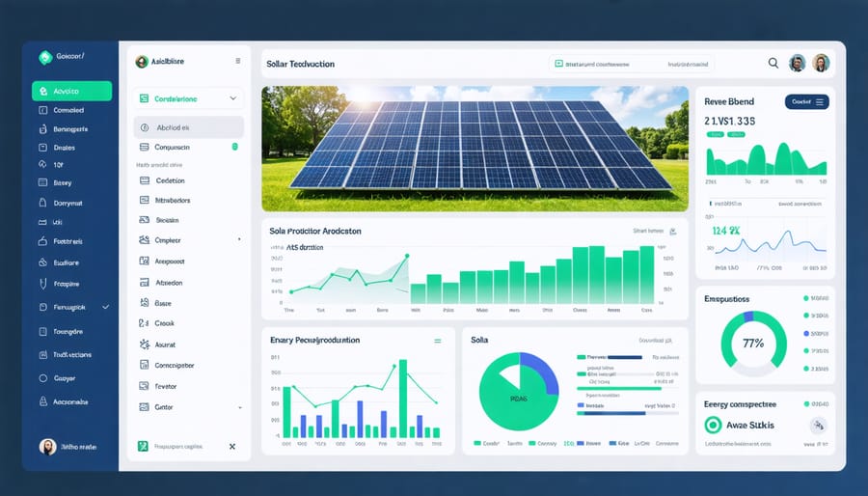Click the Bssze panel icon
The width and height of the screenshot is (868, 496).
point(145,303)
